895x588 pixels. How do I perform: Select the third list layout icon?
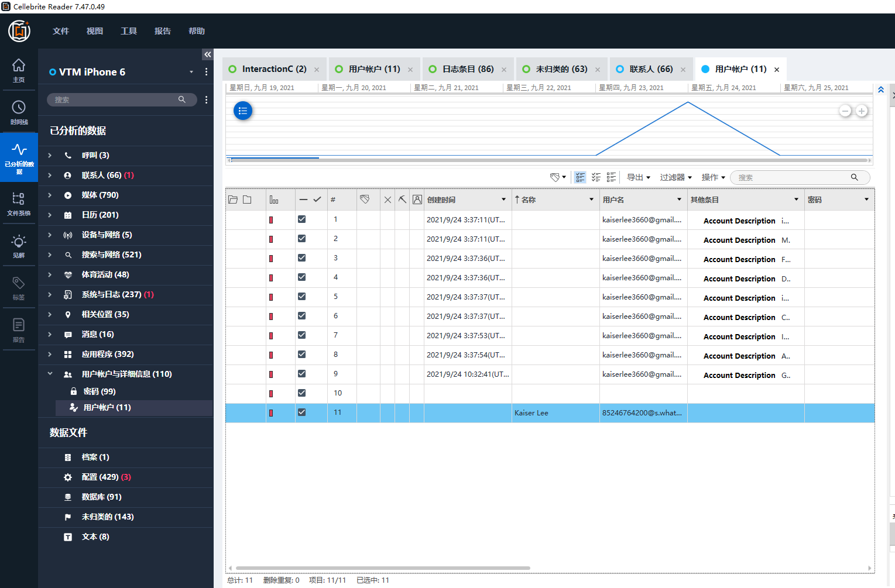pos(611,177)
